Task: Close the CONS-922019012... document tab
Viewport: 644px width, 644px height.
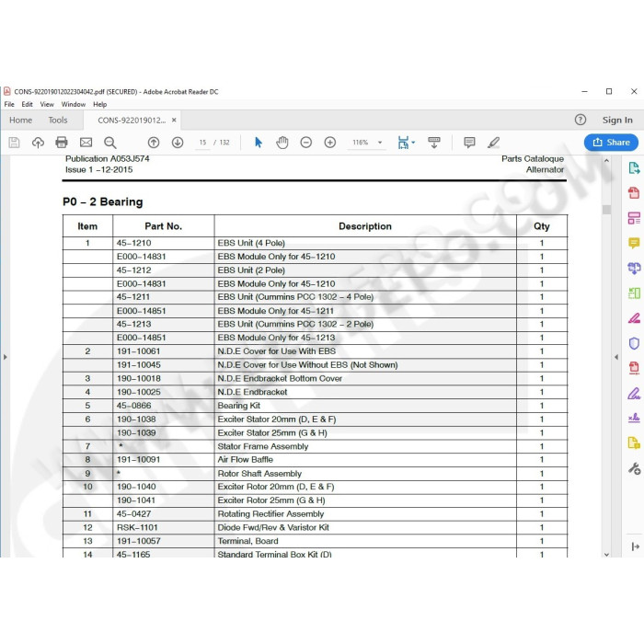Action: [174, 120]
